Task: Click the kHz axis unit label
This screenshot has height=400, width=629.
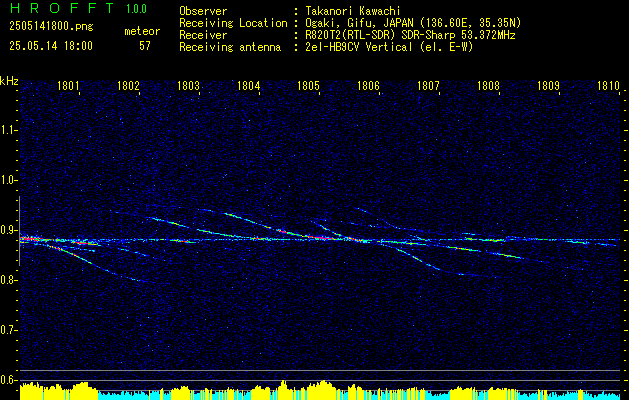Action: pos(9,81)
